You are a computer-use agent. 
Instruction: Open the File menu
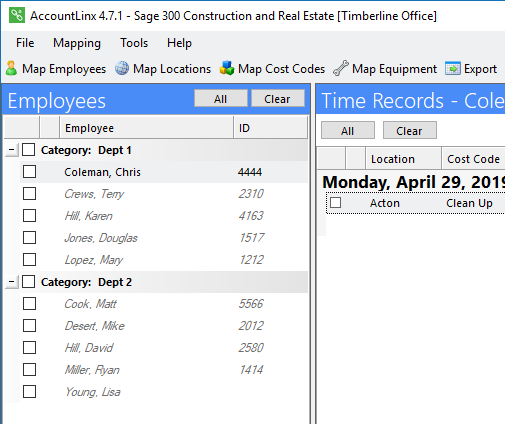25,43
